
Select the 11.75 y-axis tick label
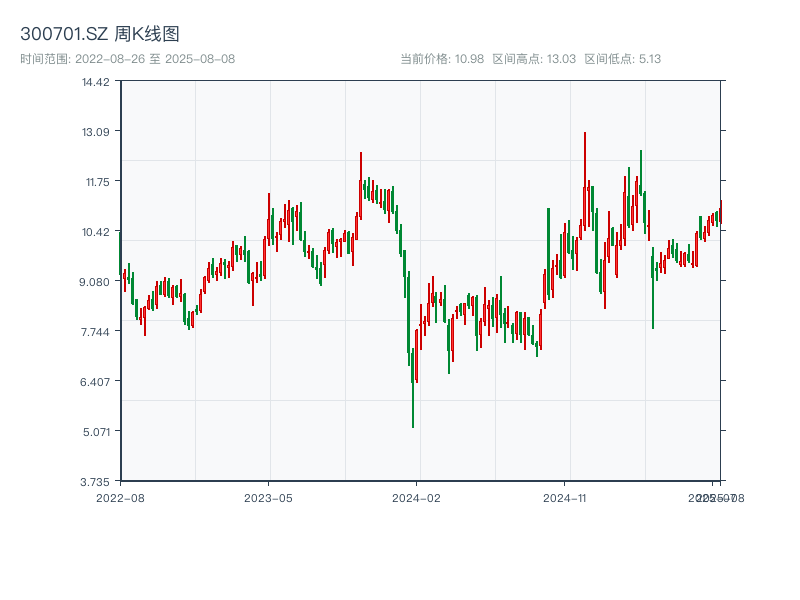click(x=95, y=181)
